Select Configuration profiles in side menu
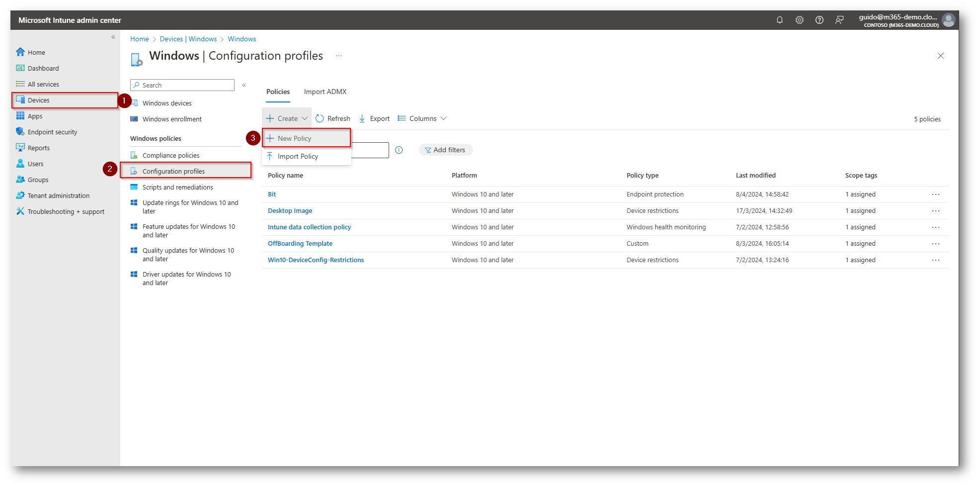The height and width of the screenshot is (487, 980). tap(186, 171)
